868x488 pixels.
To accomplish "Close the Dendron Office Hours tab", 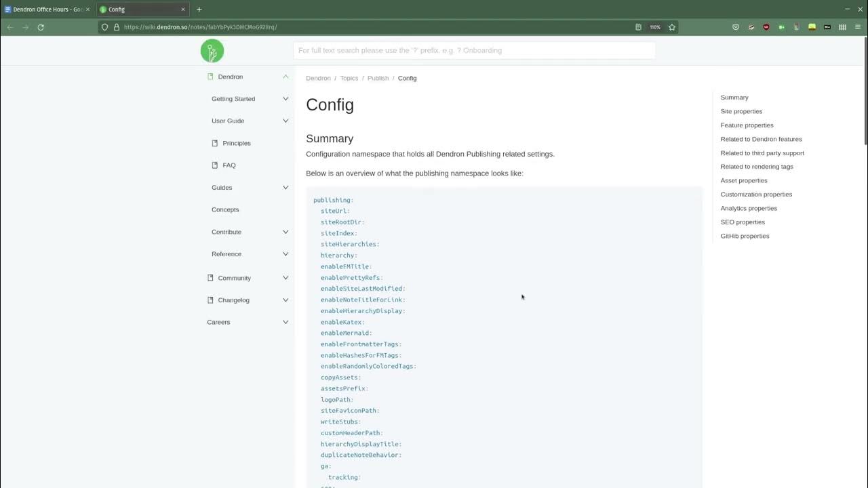I will point(87,9).
